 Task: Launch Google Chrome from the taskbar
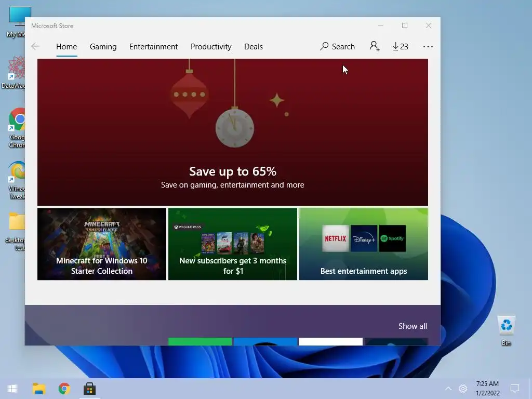pos(64,389)
